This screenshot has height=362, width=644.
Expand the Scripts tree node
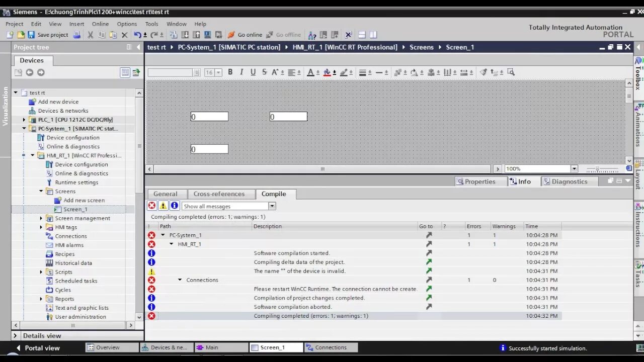tap(41, 272)
